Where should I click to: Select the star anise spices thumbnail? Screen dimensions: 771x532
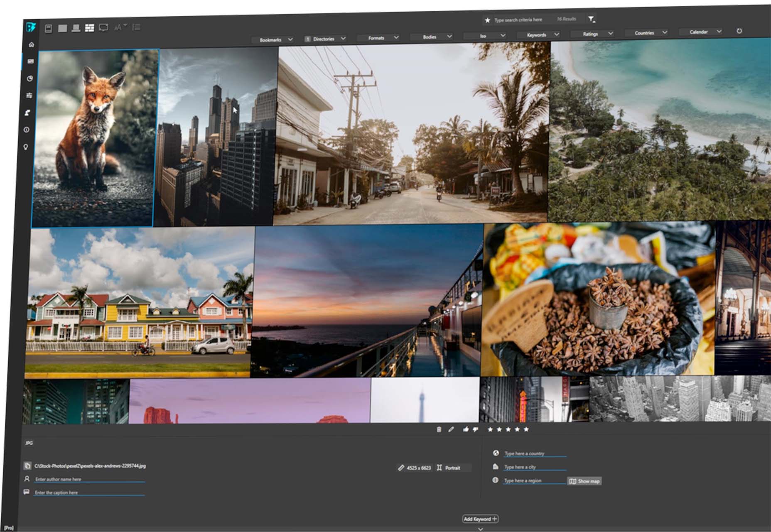[598, 299]
